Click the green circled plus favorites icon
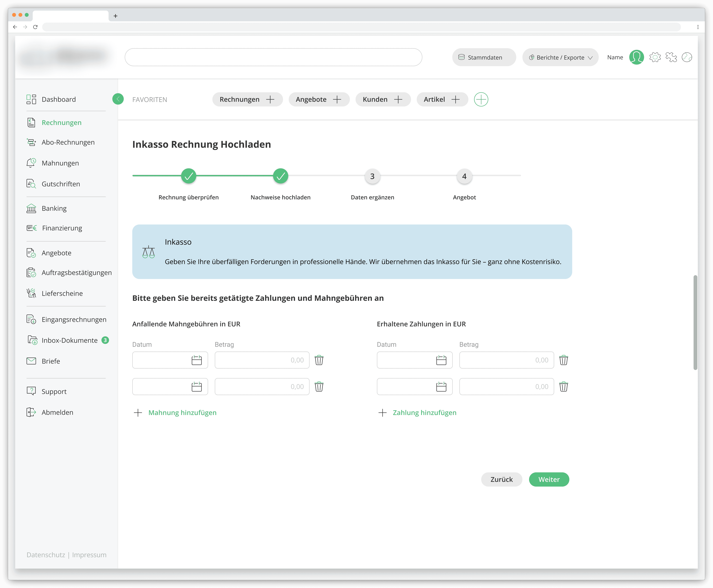The image size is (713, 588). [x=481, y=99]
